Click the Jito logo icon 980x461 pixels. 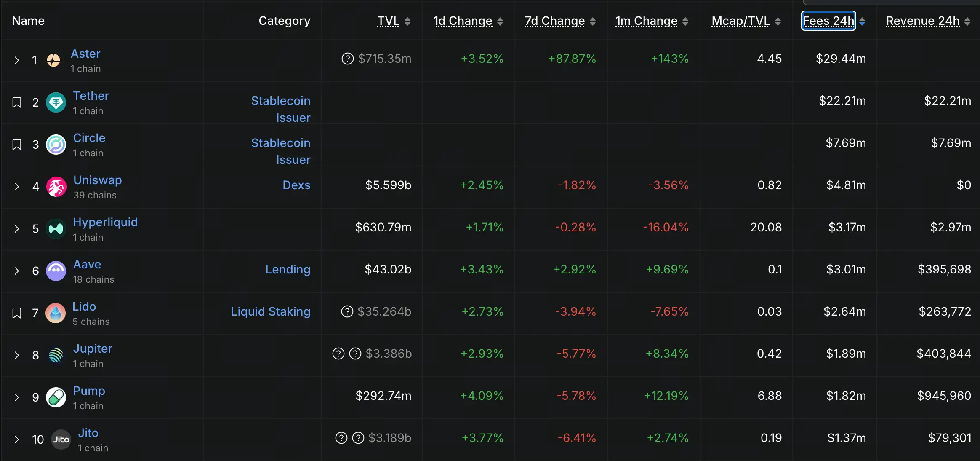61,440
